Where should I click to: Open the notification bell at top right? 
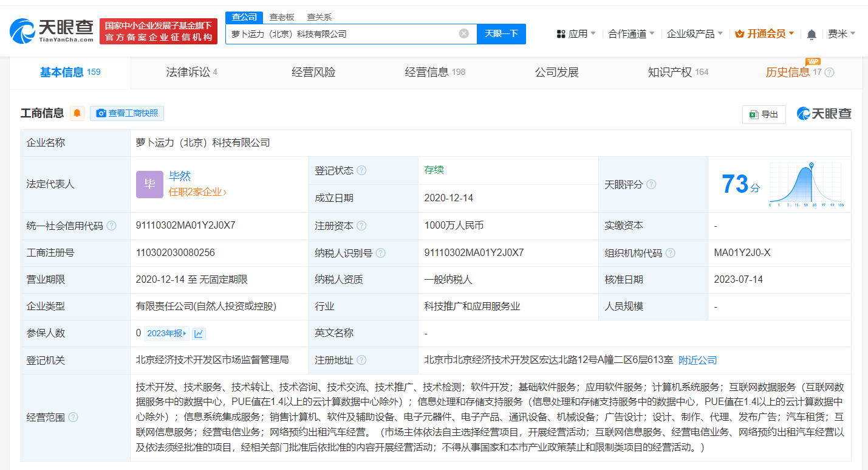pos(812,35)
